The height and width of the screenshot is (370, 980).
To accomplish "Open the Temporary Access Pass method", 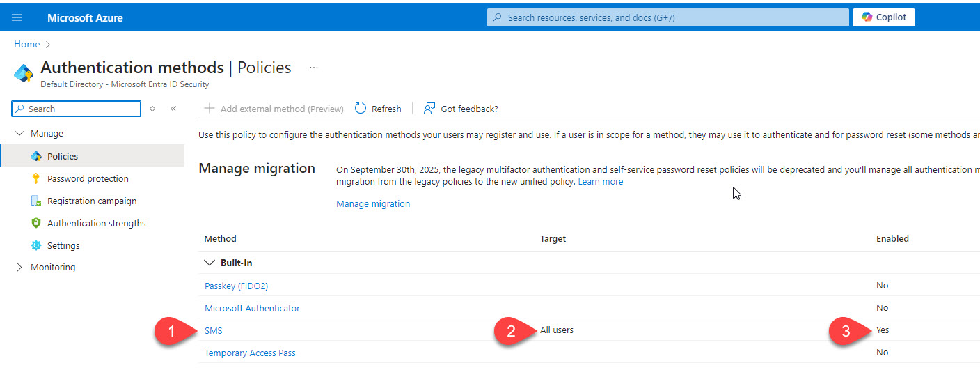I will 250,353.
